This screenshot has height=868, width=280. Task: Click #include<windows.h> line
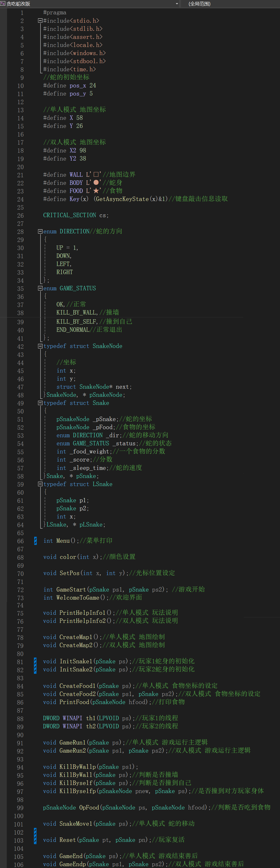tap(74, 53)
